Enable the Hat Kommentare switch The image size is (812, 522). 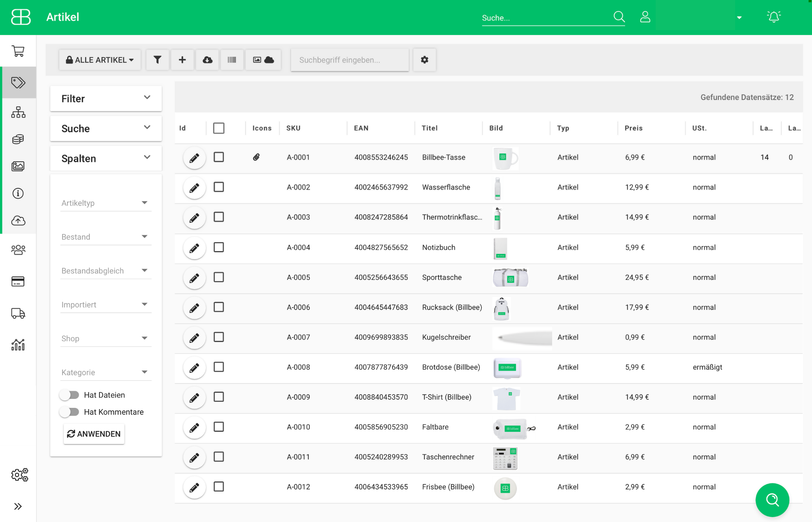[69, 412]
